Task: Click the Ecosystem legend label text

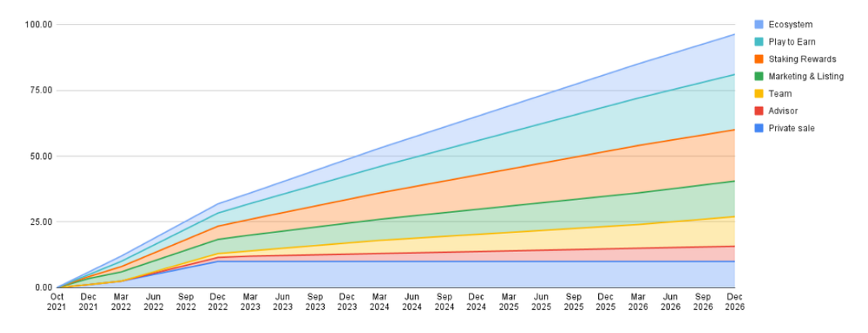Action: tap(790, 25)
